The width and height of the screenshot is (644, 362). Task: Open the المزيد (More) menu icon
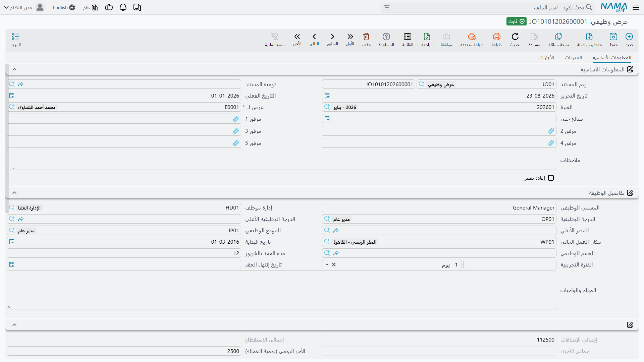(16, 37)
